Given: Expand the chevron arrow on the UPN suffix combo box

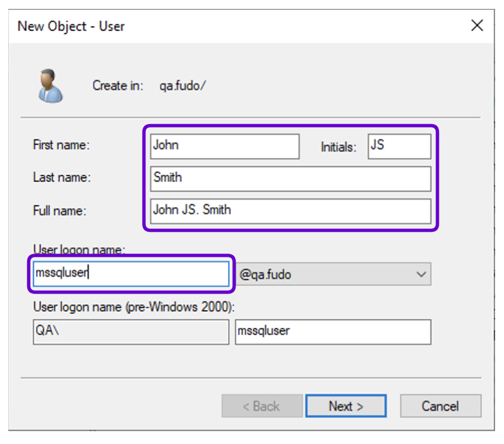Looking at the screenshot, I should coord(421,274).
